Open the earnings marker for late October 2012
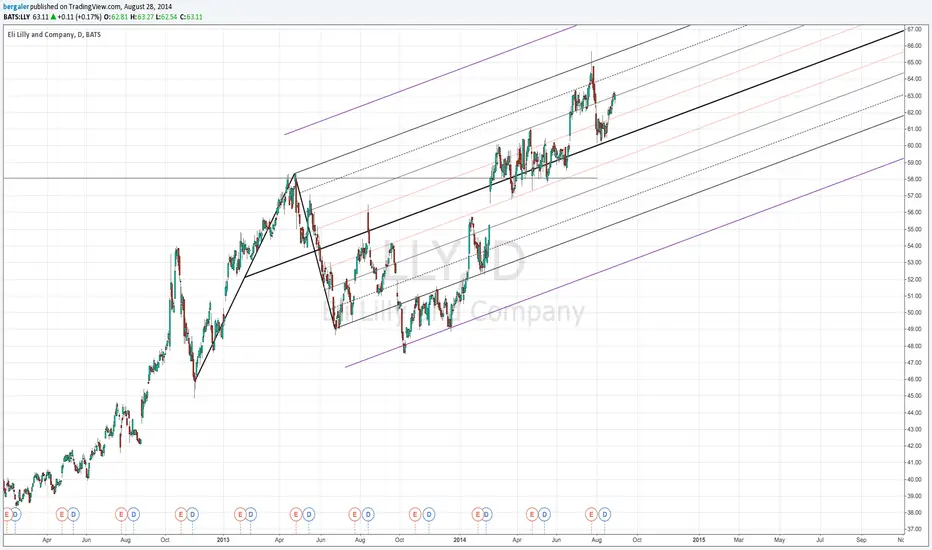Viewport: 932px width, 550px height. (x=181, y=514)
